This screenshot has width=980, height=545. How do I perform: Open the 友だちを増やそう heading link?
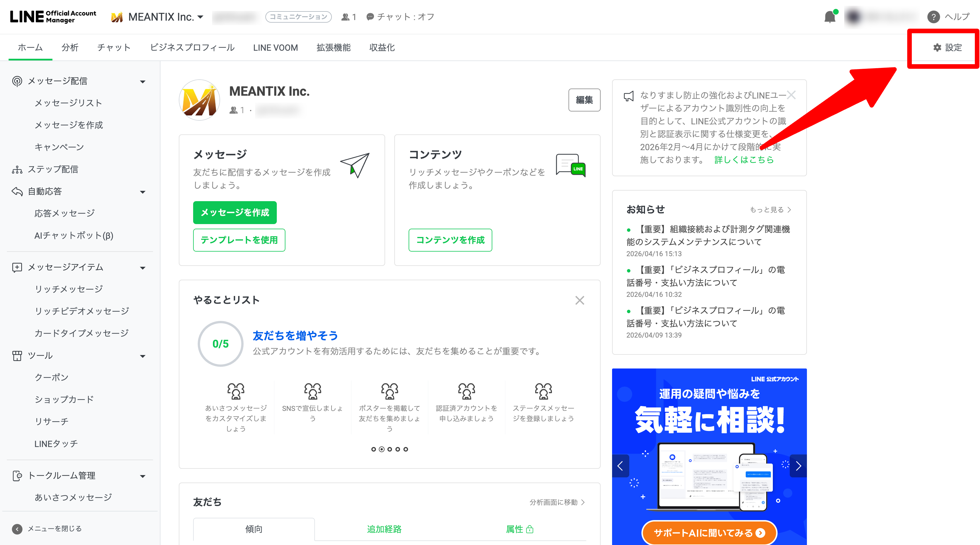(x=295, y=336)
